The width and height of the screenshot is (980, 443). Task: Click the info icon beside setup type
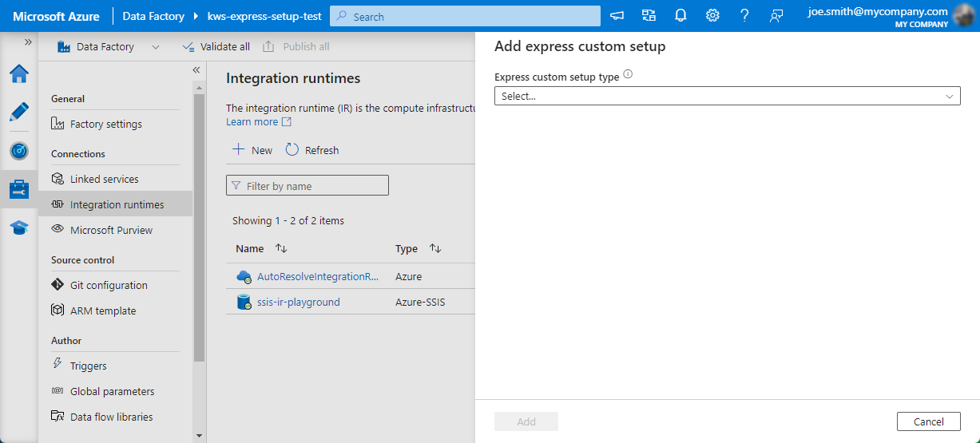pos(628,74)
